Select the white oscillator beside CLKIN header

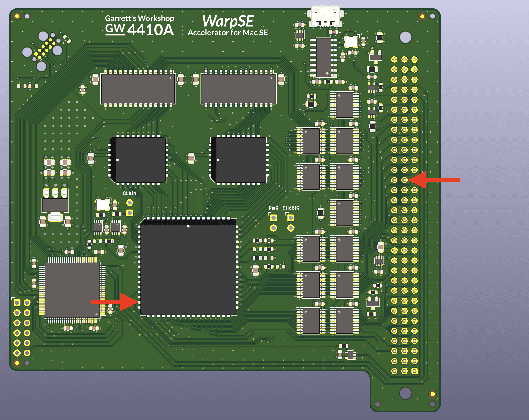[103, 205]
